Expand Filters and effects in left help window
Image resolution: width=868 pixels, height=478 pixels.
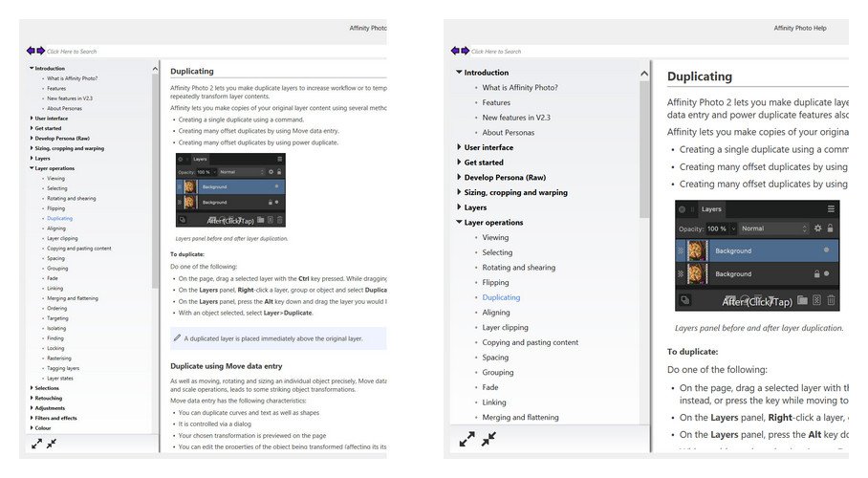(32, 418)
